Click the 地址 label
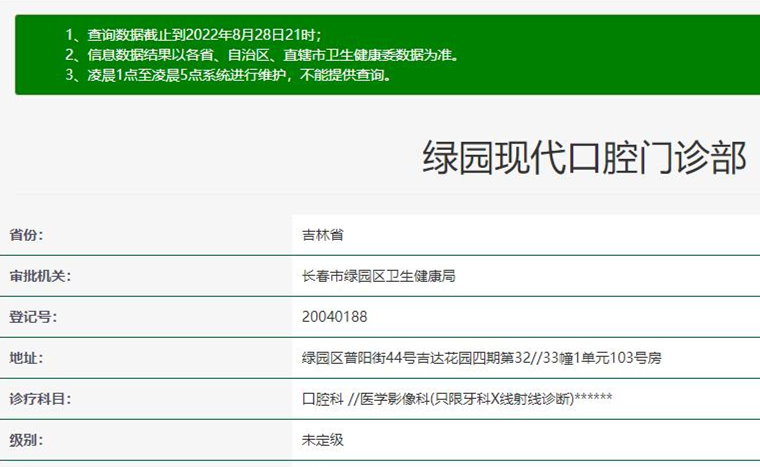Viewport: 760px width, 467px height. point(26,358)
